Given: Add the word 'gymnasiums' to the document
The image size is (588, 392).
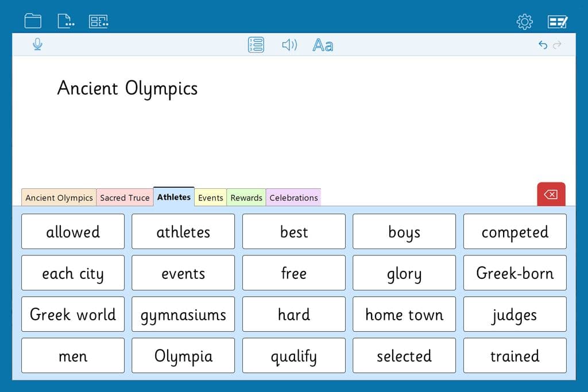Looking at the screenshot, I should click(x=183, y=314).
